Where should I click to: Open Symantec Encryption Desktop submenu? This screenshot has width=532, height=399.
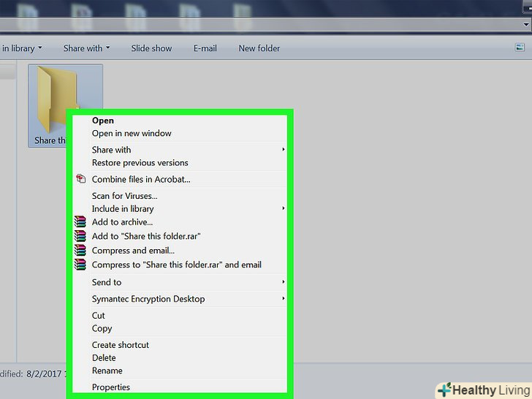pos(180,299)
